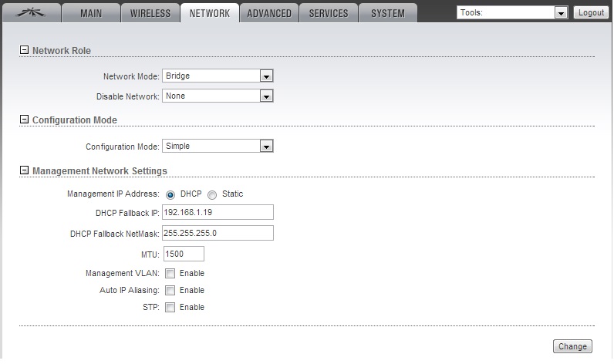Open the Disable Network dropdown
614x364 pixels.
pyautogui.click(x=218, y=96)
